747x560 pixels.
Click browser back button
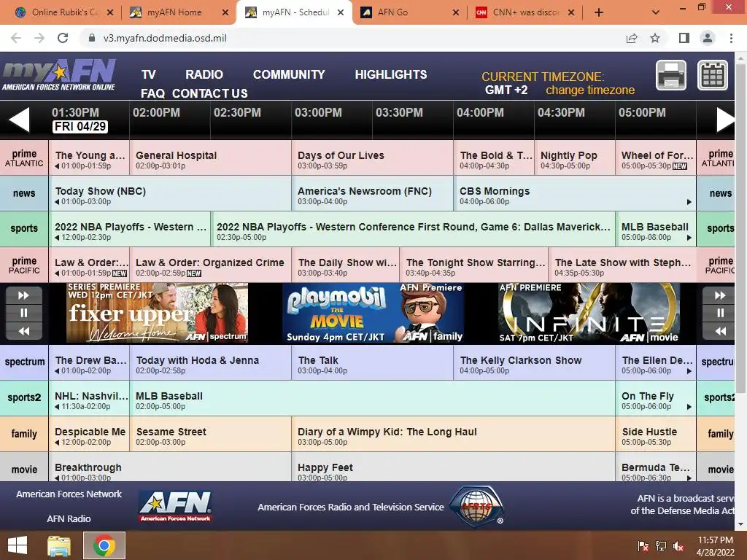click(16, 38)
